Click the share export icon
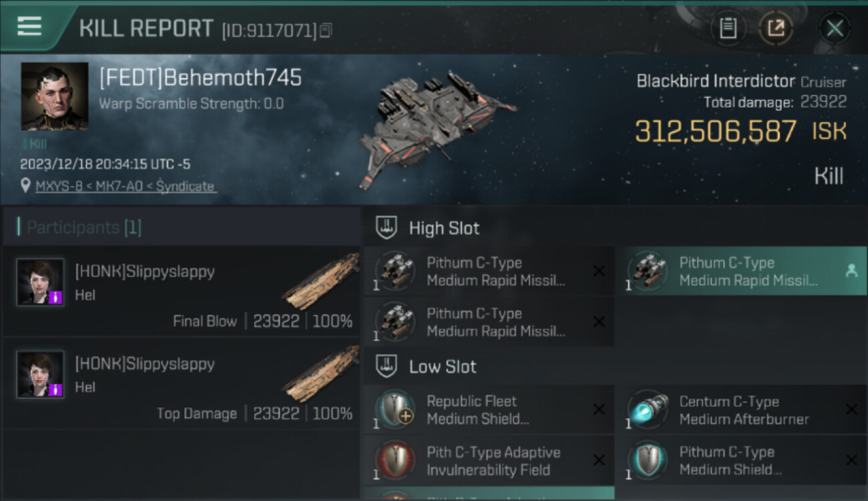868x501 pixels. tap(776, 28)
